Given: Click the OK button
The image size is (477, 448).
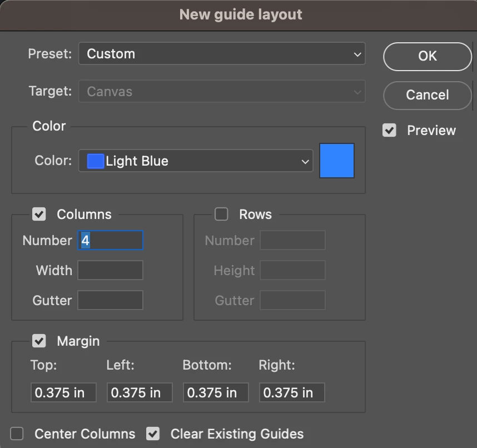Looking at the screenshot, I should click(x=427, y=56).
